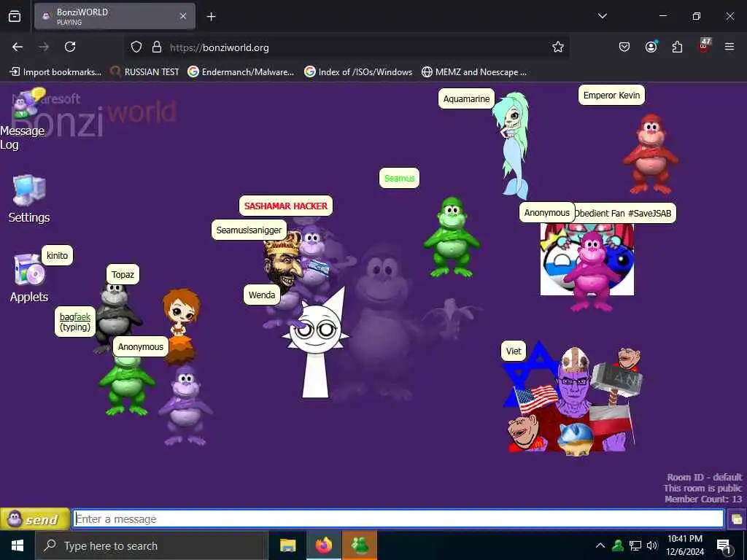747x560 pixels.
Task: Open RUSSIAN TEST bookmark
Action: coord(145,72)
